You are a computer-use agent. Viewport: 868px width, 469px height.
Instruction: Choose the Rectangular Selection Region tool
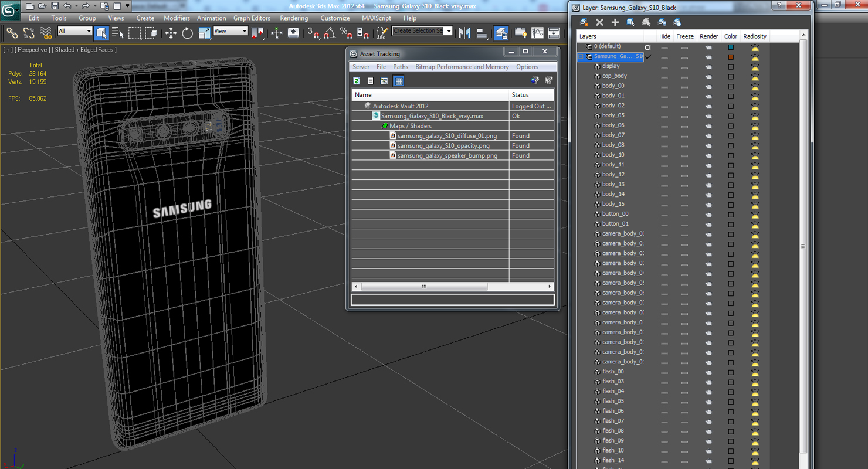(134, 33)
